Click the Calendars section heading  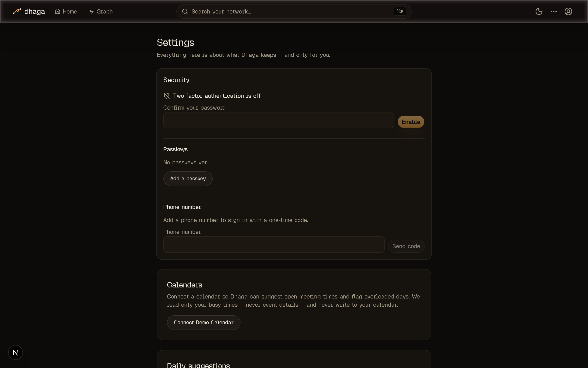tap(184, 285)
